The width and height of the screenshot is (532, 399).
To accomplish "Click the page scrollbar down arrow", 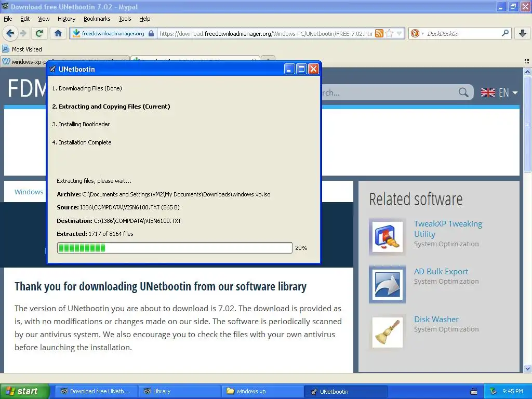I will click(527, 368).
